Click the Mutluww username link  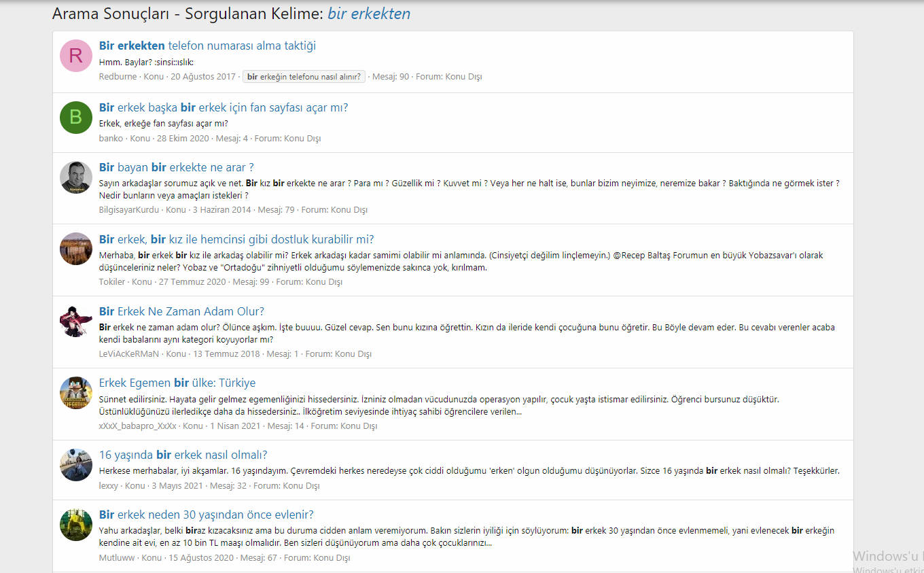click(x=118, y=558)
